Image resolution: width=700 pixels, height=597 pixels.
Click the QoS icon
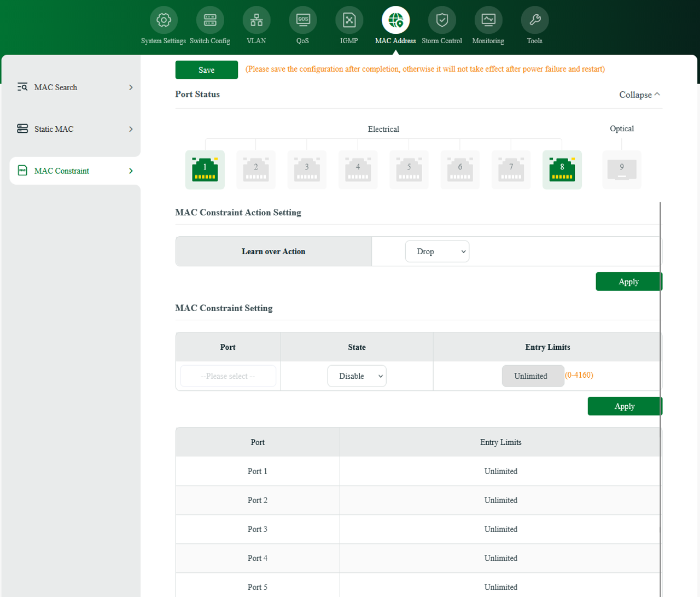pyautogui.click(x=302, y=19)
